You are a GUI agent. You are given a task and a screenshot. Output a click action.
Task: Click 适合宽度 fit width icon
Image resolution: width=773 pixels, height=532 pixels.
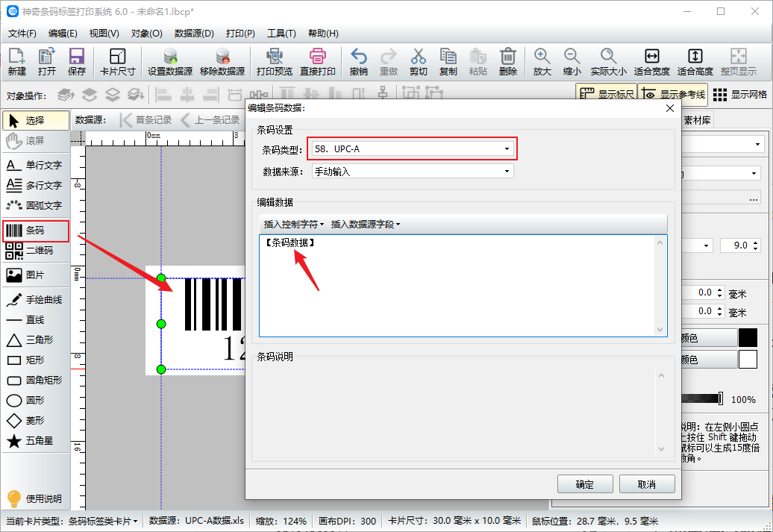651,62
